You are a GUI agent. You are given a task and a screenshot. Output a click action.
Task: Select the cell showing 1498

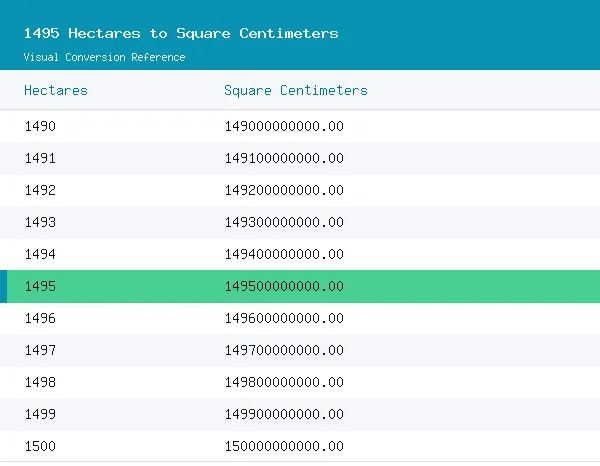(x=40, y=382)
